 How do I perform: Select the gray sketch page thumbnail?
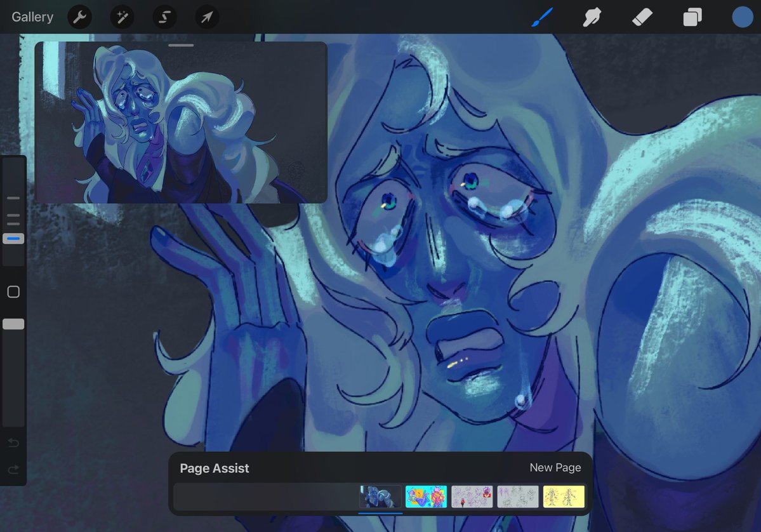(518, 496)
